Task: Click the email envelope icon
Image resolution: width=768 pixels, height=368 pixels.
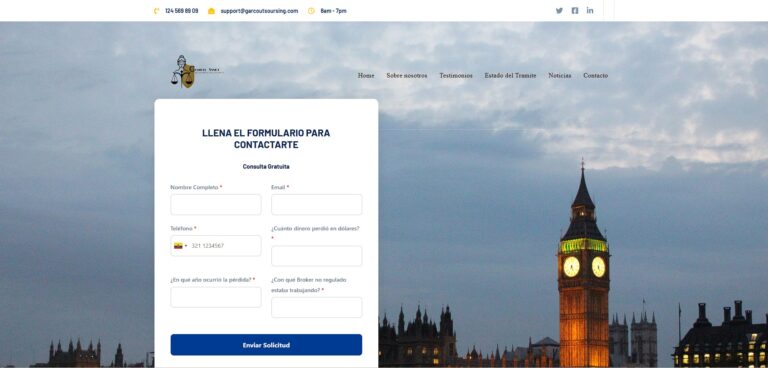Action: click(212, 11)
